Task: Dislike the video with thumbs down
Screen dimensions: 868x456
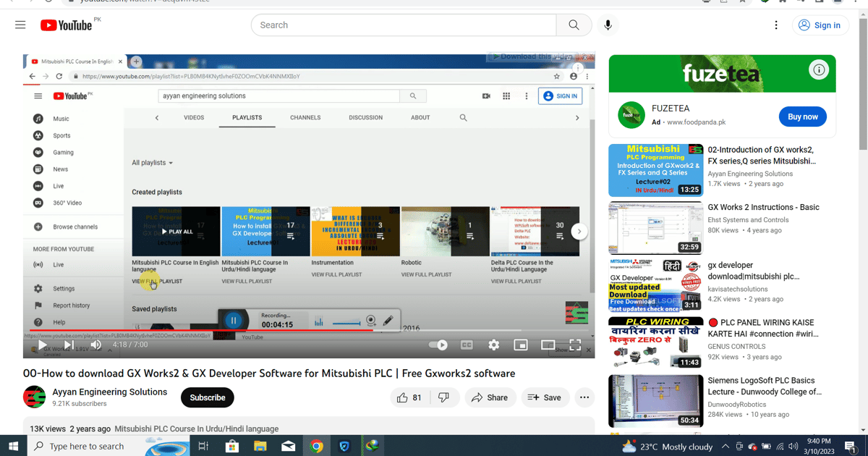Action: click(x=444, y=397)
